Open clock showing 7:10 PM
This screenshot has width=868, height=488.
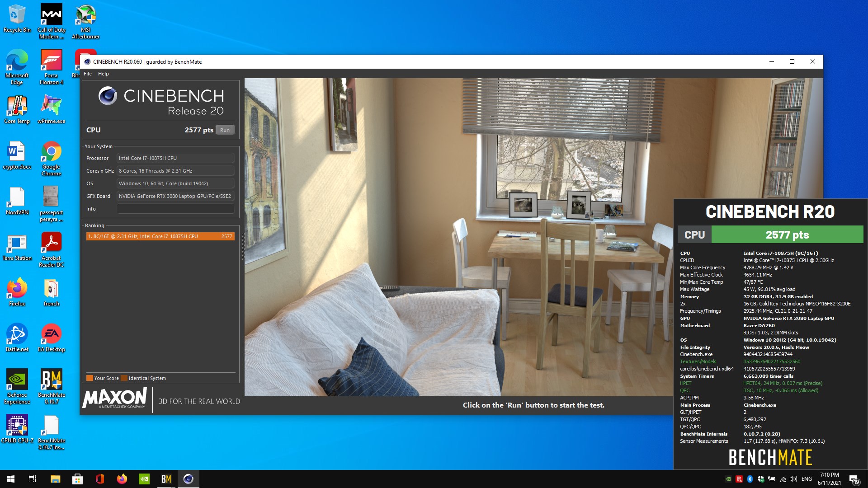(829, 479)
